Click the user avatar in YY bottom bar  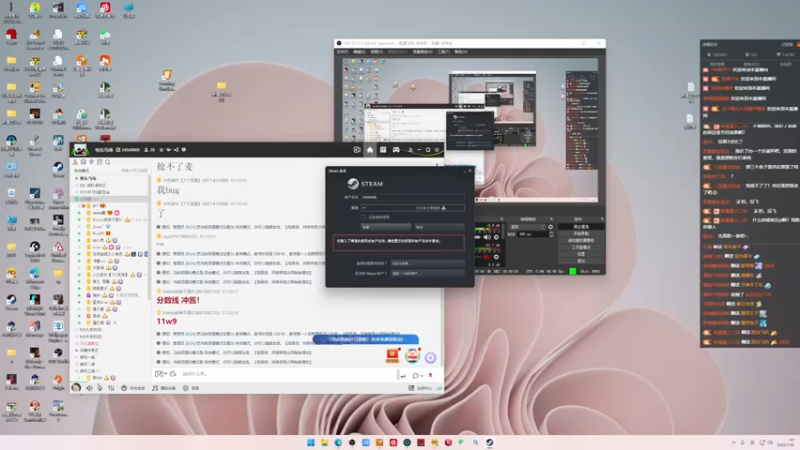coord(76,388)
